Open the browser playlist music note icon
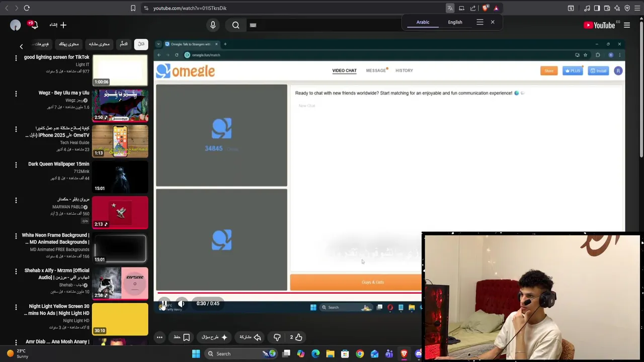 click(587, 8)
